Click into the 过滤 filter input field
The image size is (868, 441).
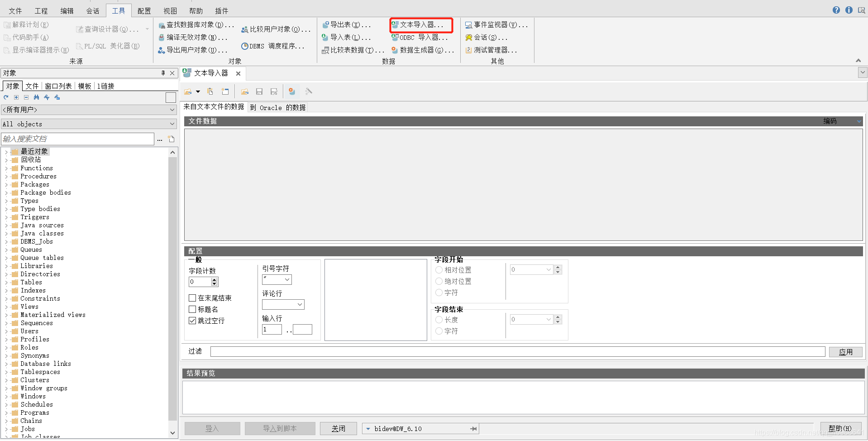[518, 352]
